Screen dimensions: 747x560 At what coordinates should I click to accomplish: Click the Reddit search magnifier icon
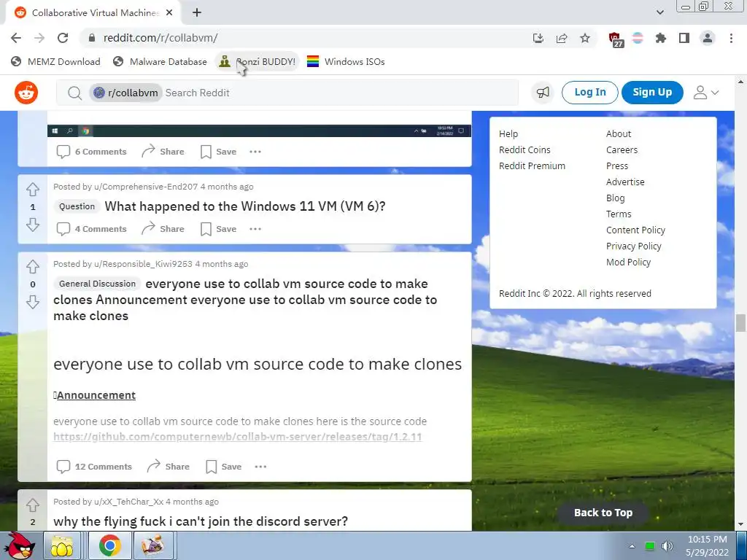click(75, 93)
